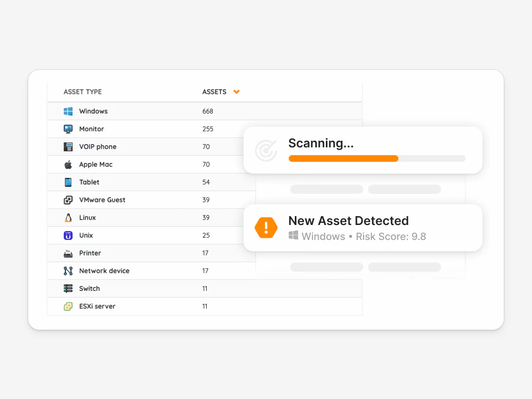Screen dimensions: 532x399
Task: Open the New Asset Detected notification title
Action: click(349, 221)
